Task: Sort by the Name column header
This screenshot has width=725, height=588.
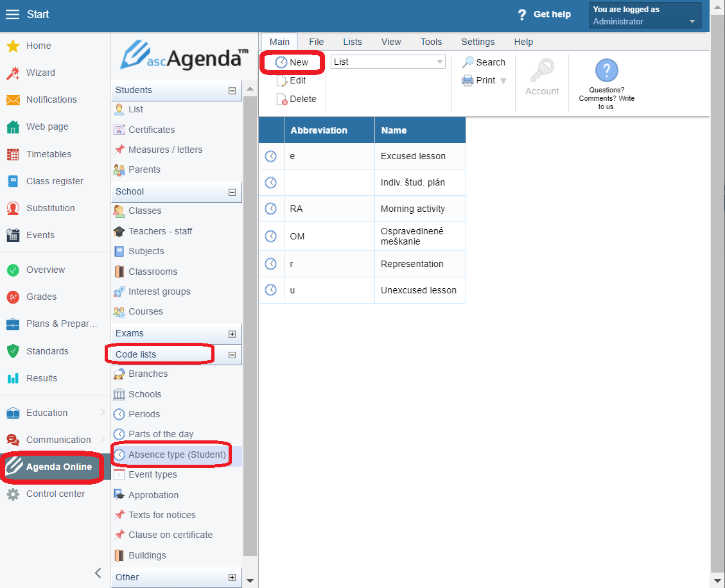Action: [x=420, y=130]
